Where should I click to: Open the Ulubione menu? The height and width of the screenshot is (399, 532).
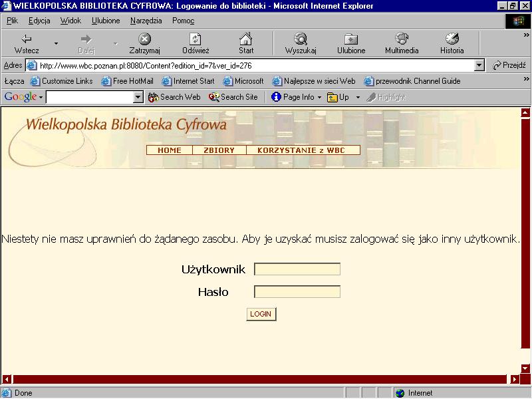click(106, 21)
